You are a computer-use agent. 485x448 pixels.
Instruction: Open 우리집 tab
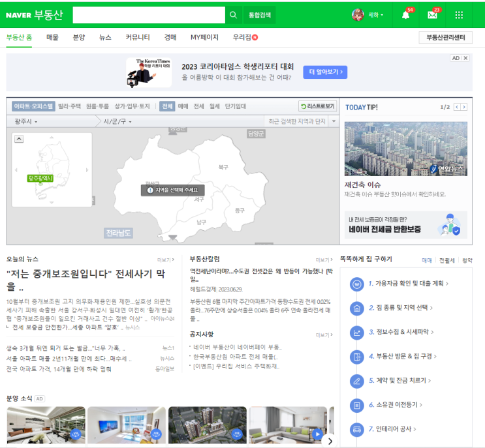pos(245,37)
